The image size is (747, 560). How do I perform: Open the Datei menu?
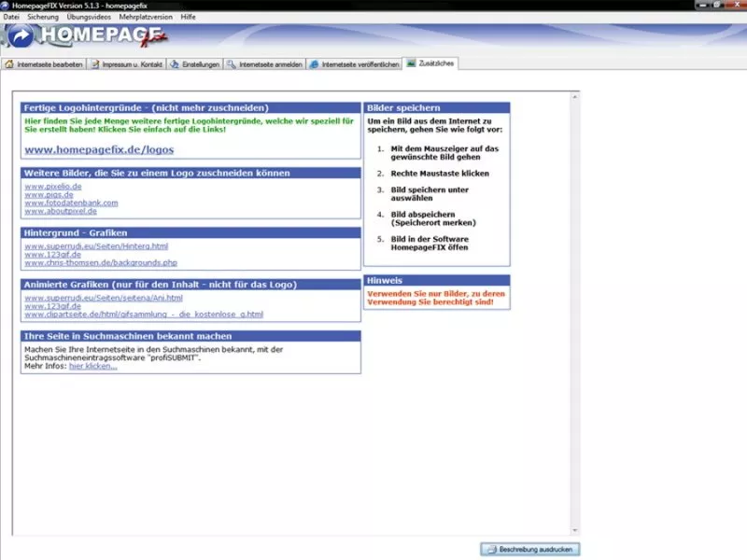[x=11, y=17]
